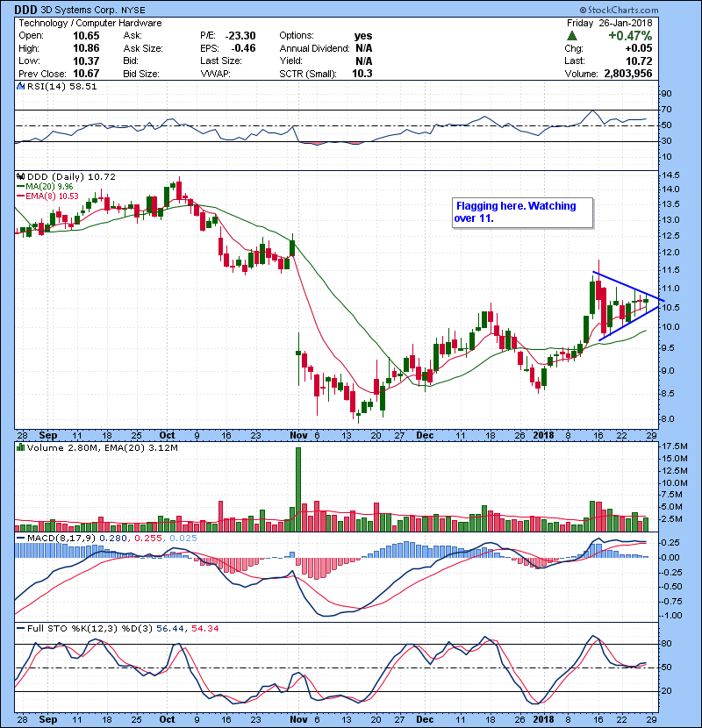Click the Options value yes
This screenshot has width=702, height=728.
click(x=363, y=36)
